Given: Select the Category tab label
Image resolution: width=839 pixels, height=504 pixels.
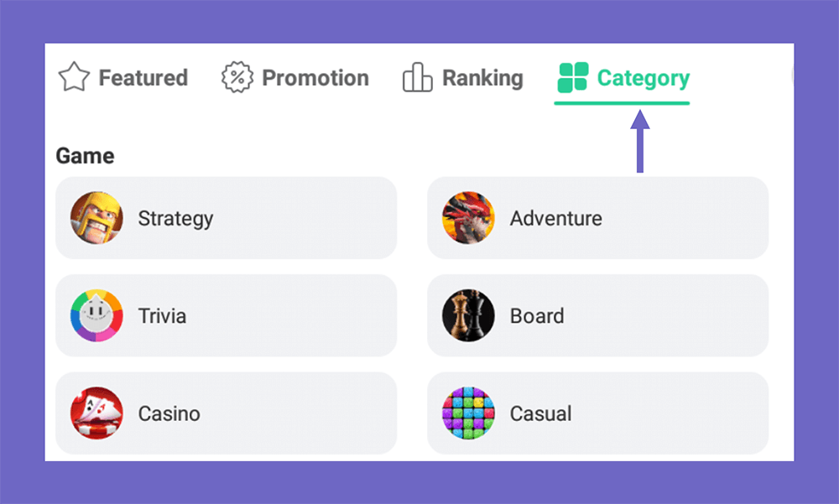Looking at the screenshot, I should (644, 78).
